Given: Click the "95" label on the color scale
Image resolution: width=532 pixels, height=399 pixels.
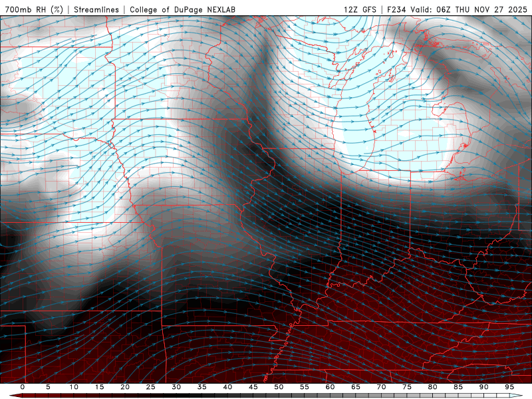Looking at the screenshot, I should pyautogui.click(x=509, y=387).
